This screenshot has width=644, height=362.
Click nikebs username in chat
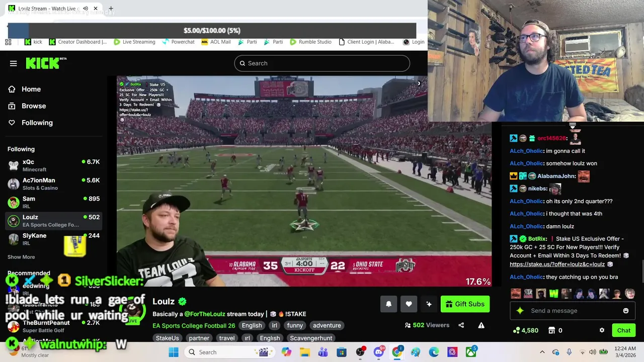[538, 189]
